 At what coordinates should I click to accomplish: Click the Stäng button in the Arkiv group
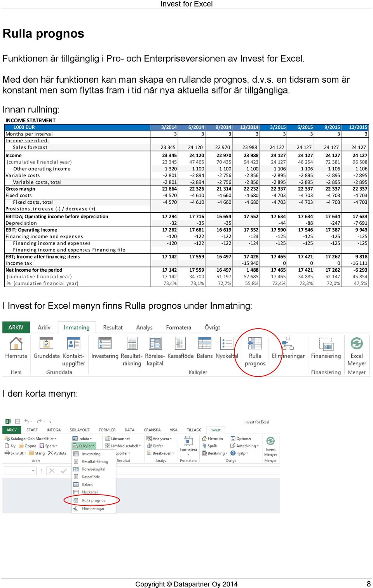click(37, 453)
